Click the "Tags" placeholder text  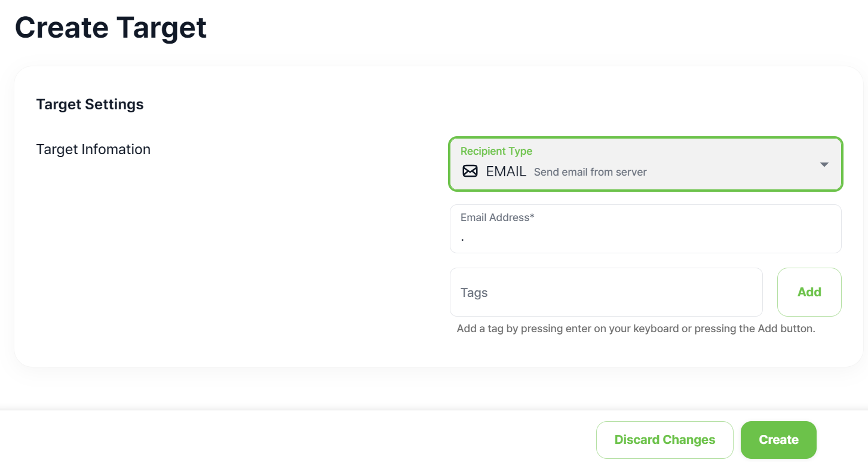point(474,293)
